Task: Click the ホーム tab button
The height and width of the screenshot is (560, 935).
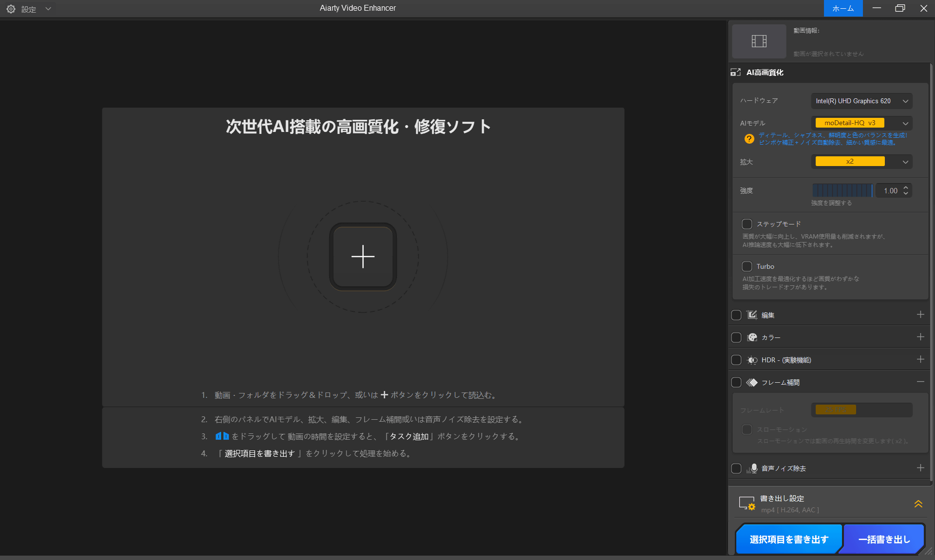Action: (x=842, y=8)
